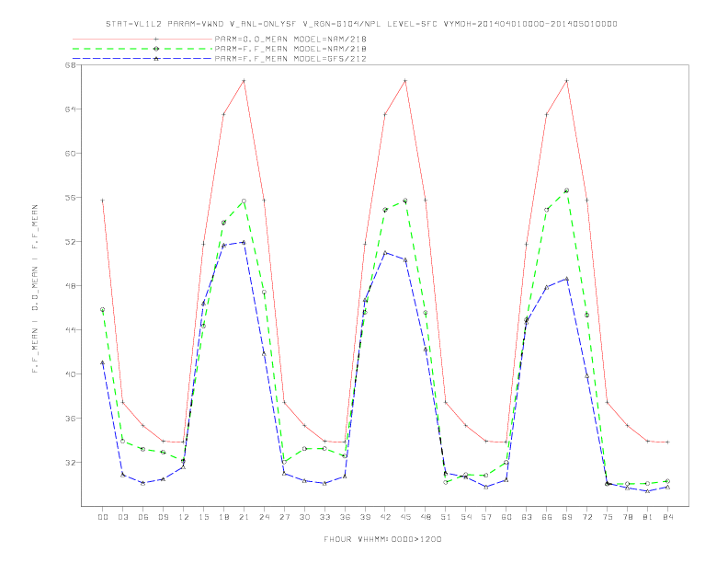Click y-axis tick value 64
The height and width of the screenshot is (563, 728).
click(x=70, y=109)
